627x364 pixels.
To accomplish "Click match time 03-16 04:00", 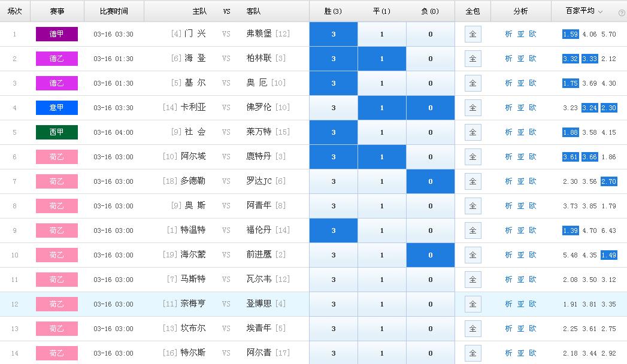I will point(114,133).
